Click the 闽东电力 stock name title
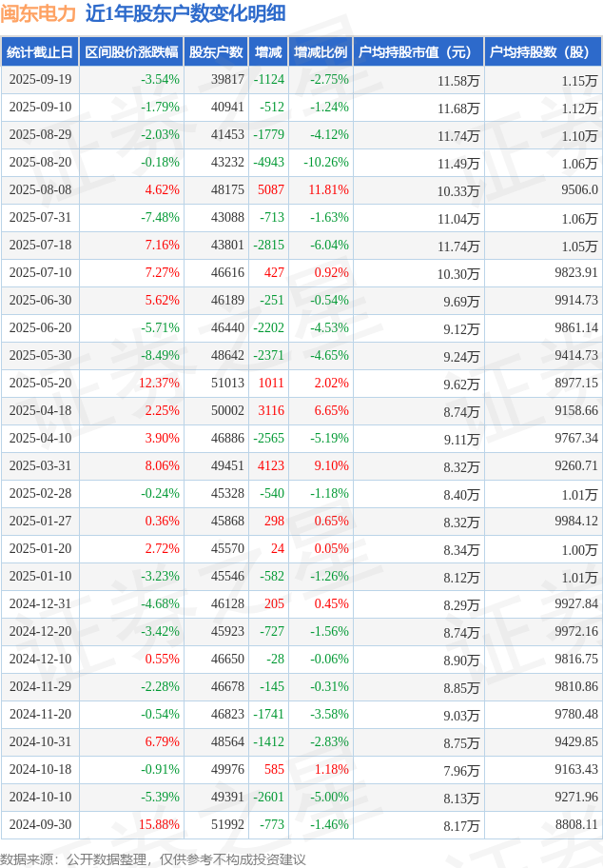 click(x=38, y=14)
